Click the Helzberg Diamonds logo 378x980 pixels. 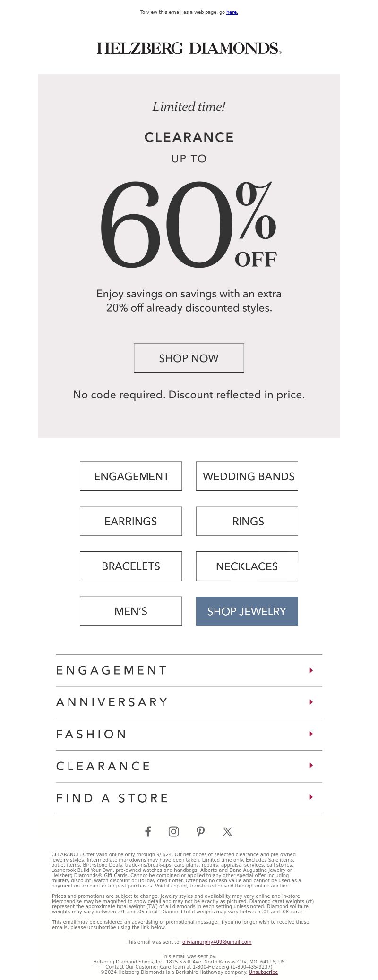[x=189, y=48]
